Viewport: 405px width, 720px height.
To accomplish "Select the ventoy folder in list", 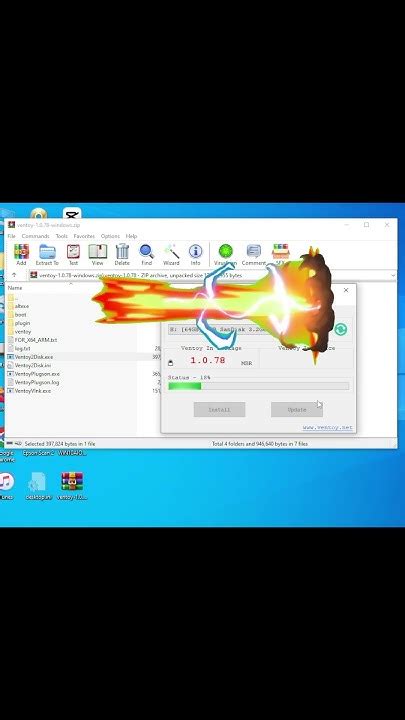I will (x=19, y=332).
